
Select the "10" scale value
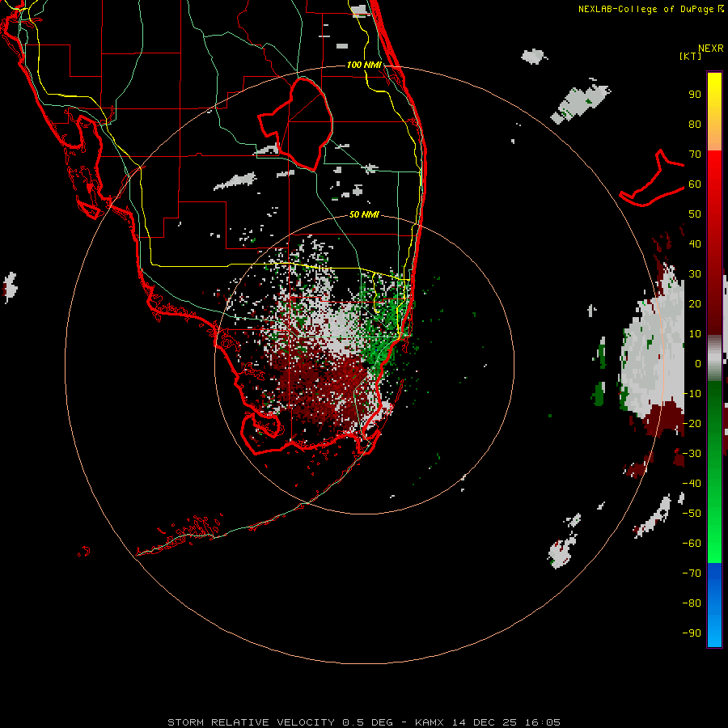[695, 334]
